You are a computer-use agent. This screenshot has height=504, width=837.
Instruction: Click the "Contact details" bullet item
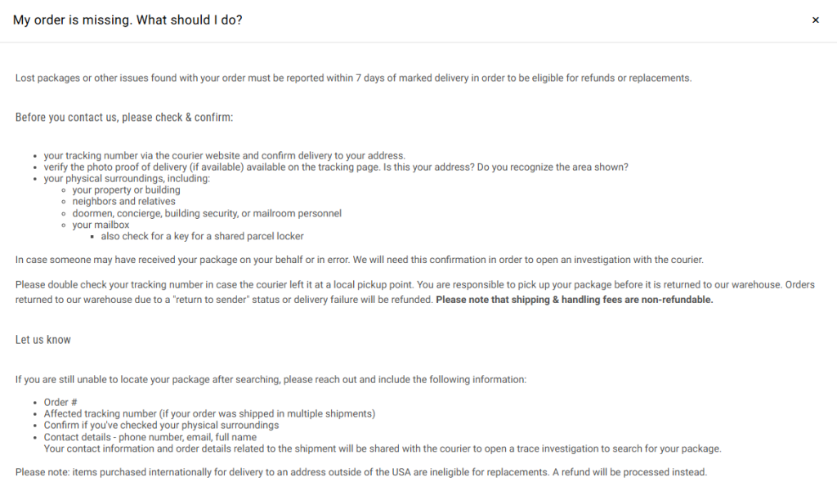[150, 437]
